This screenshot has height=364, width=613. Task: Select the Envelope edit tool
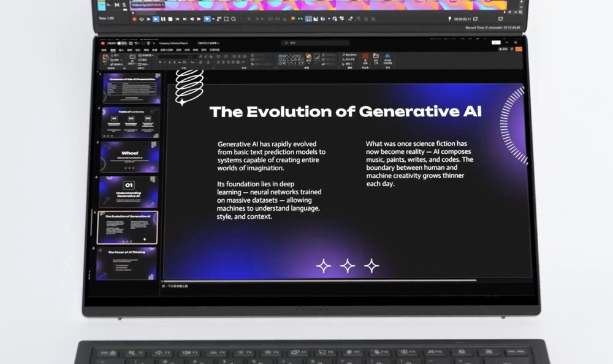click(x=219, y=19)
